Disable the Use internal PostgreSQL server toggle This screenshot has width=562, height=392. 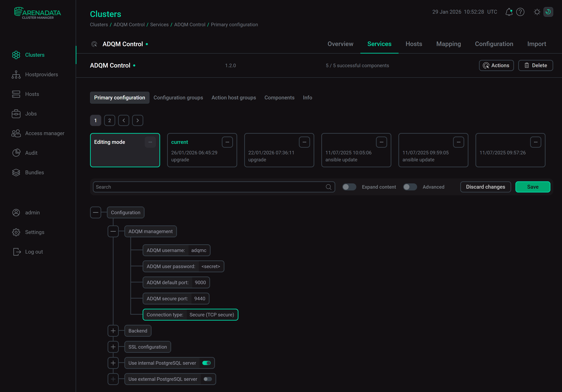(207, 363)
